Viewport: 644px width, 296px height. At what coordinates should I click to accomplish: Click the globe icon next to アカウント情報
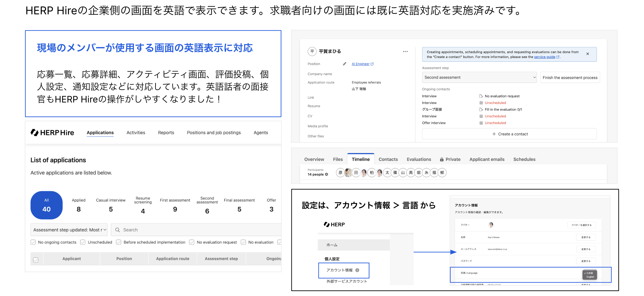(357, 270)
